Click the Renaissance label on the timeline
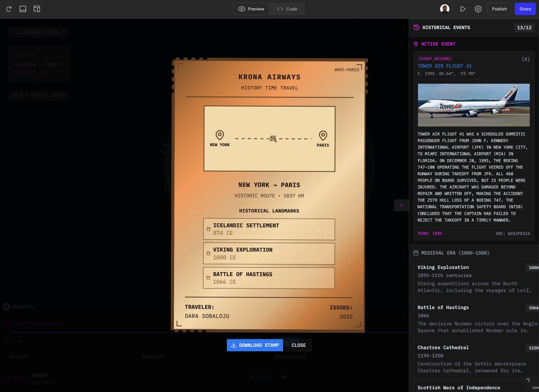 (x=290, y=357)
